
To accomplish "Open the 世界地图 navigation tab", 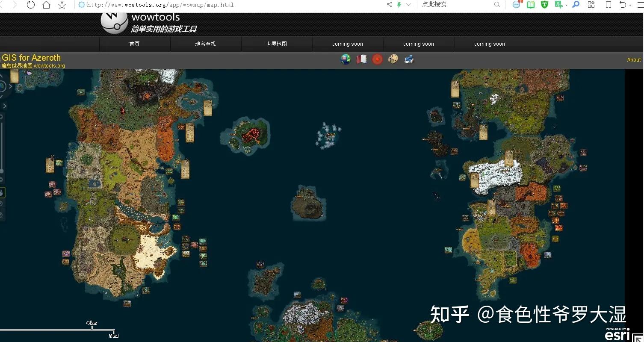I will (x=277, y=44).
